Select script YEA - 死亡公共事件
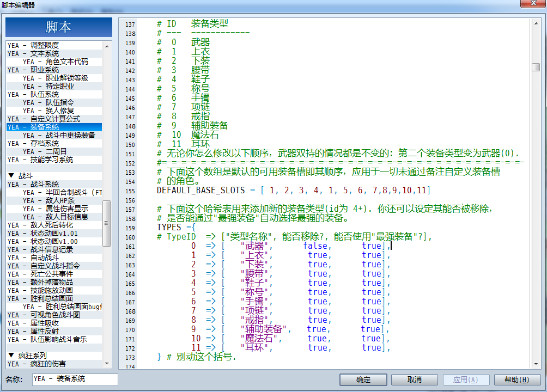Screen dimensions: 547x392 point(54,274)
